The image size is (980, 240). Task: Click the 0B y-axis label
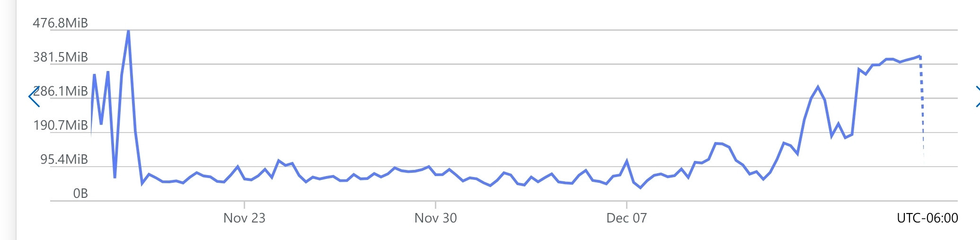80,194
